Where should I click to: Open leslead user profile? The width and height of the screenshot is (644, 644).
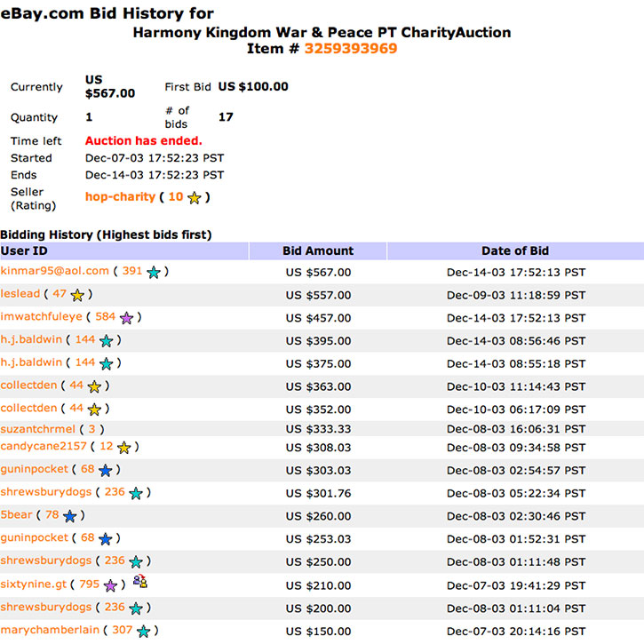20,294
